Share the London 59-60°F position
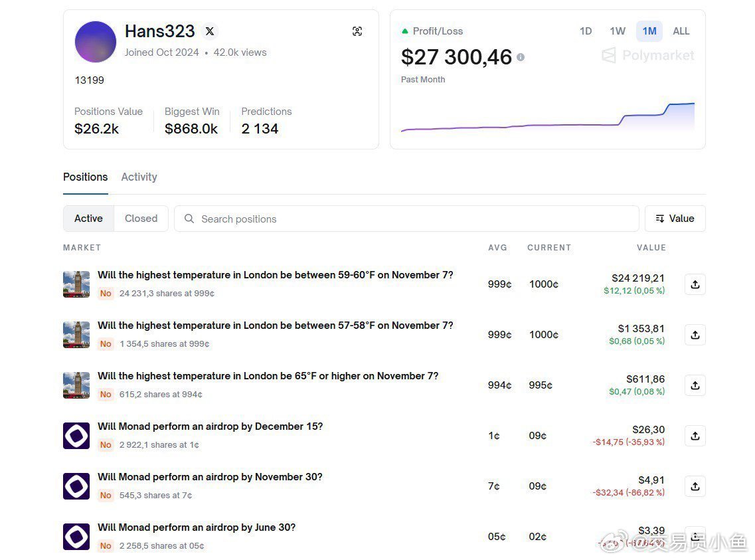Screen dimensions: 755x560 pos(695,284)
